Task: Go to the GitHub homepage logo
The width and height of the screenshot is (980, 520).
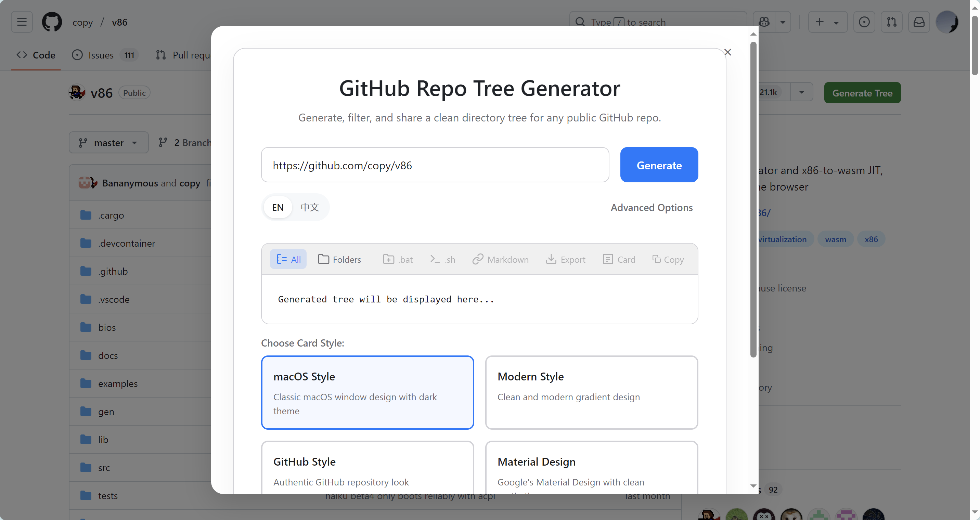Action: (x=52, y=22)
